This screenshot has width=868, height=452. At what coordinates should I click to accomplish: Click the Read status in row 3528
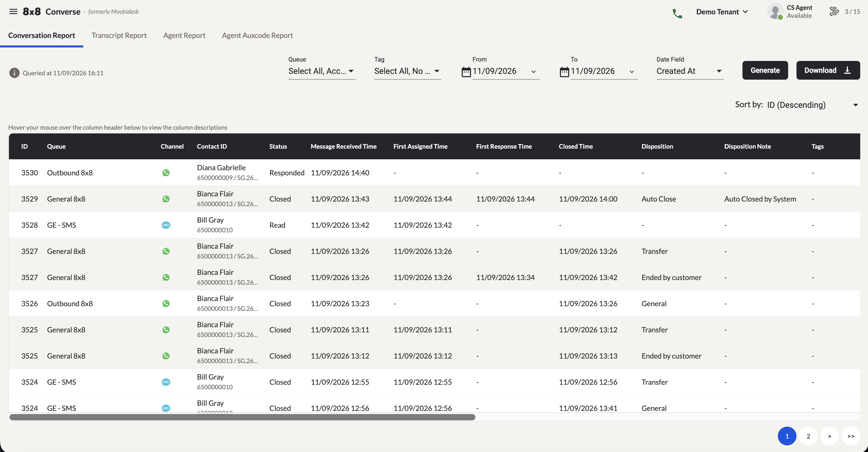tap(277, 225)
